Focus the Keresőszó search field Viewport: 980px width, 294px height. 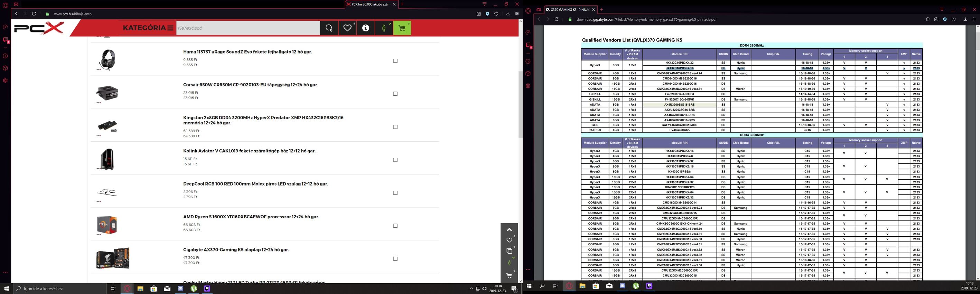[248, 28]
